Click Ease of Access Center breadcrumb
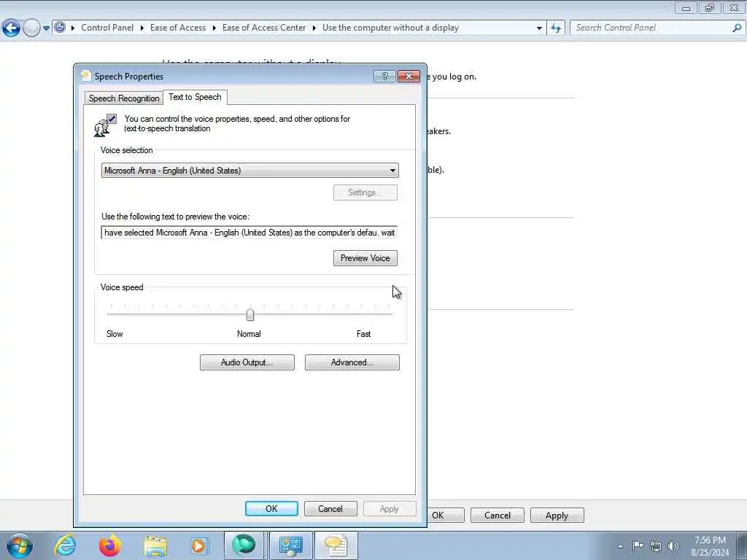 tap(264, 28)
